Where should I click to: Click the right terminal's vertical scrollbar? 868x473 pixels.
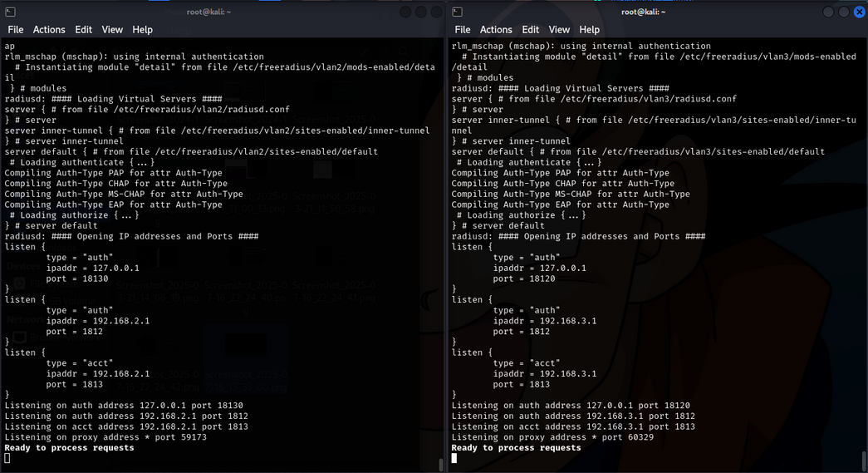864,461
